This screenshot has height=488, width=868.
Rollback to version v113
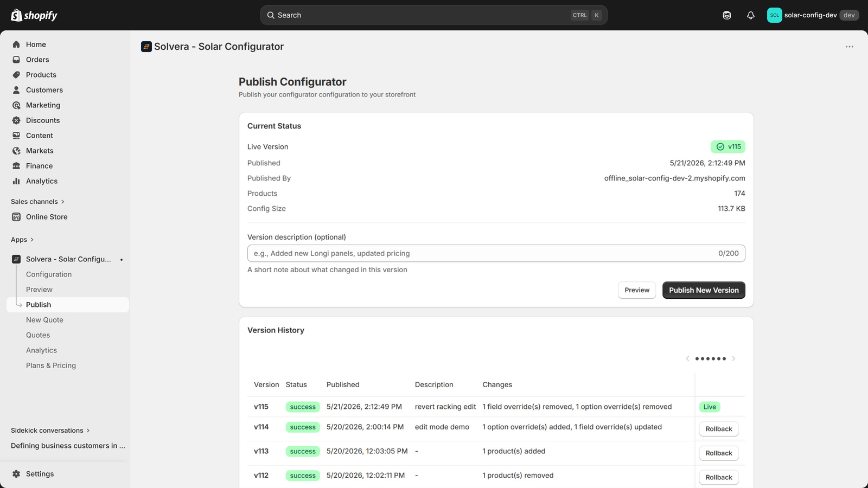coord(719,453)
